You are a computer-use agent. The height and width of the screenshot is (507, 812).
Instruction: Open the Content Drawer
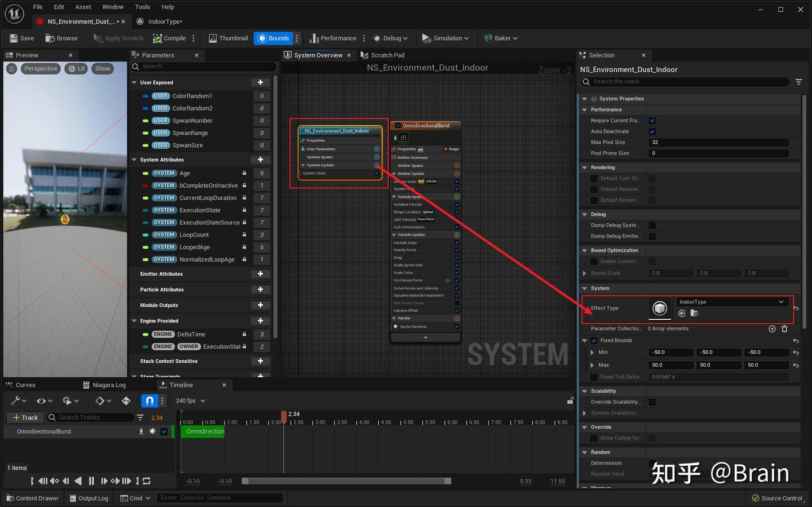coord(32,498)
